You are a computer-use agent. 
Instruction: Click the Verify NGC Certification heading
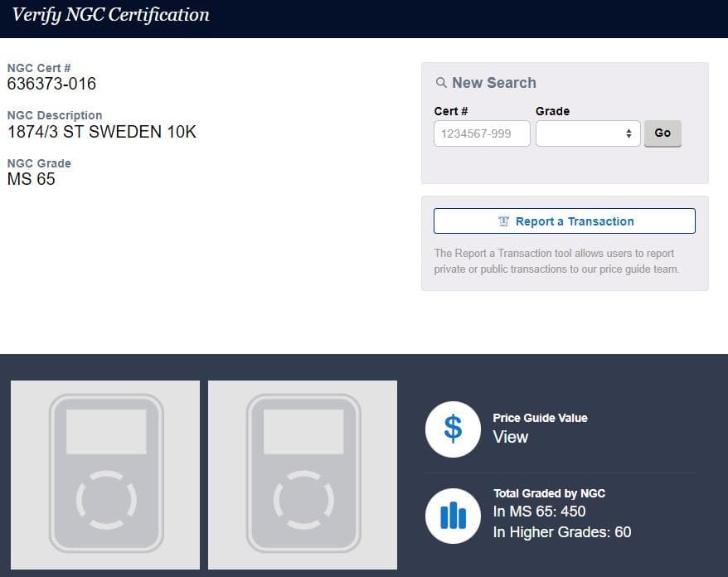click(x=110, y=15)
